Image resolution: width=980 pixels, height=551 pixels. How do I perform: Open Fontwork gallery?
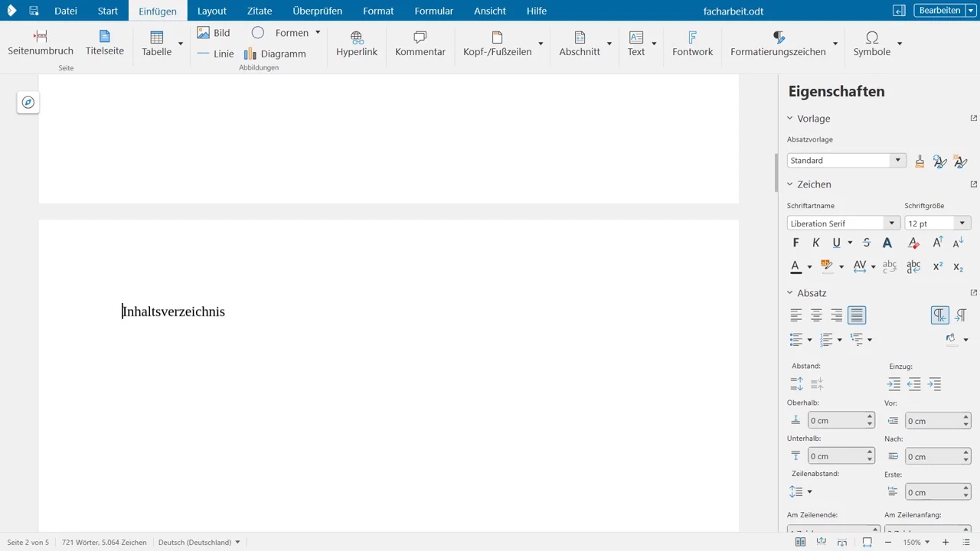click(693, 43)
